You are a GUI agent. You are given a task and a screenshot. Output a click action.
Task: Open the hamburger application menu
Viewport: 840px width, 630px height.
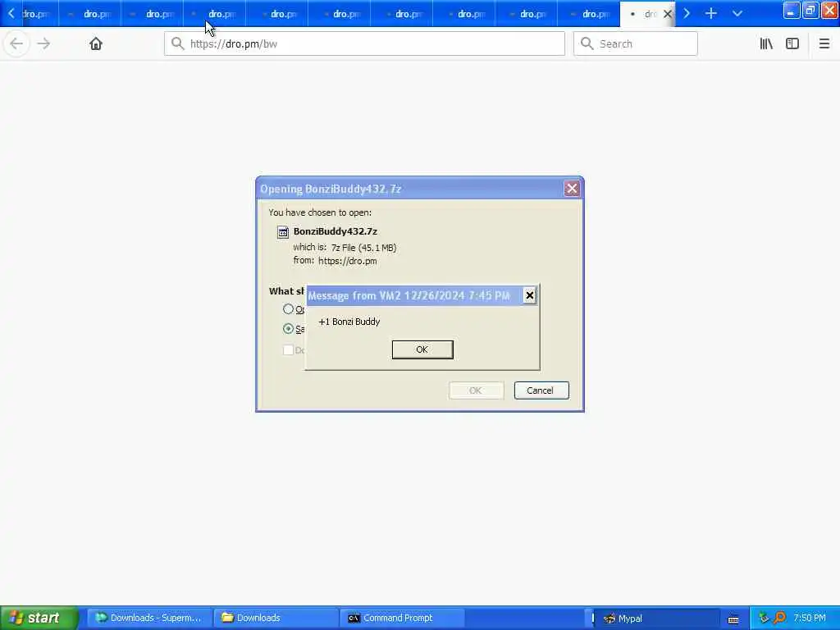point(824,44)
